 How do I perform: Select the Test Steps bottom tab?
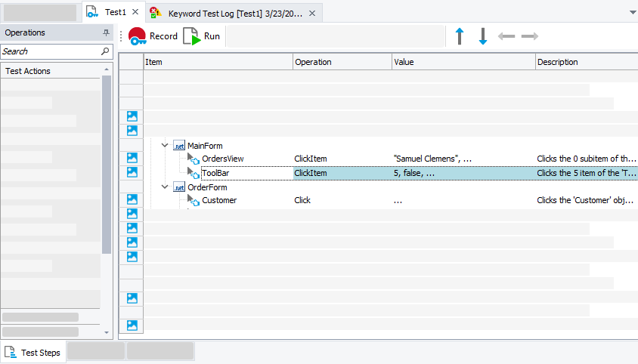[33, 353]
